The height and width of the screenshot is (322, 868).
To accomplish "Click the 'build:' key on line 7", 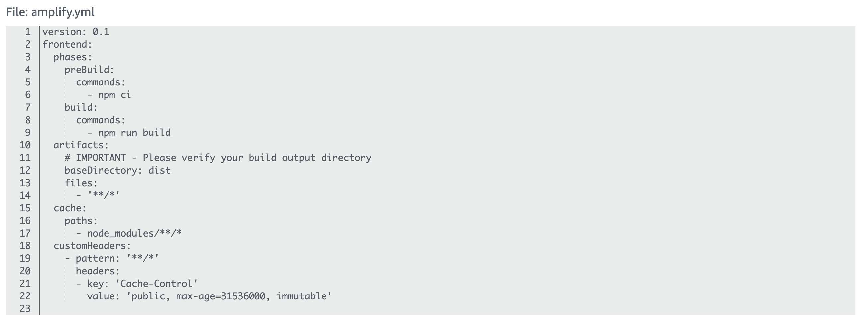I will pyautogui.click(x=81, y=107).
